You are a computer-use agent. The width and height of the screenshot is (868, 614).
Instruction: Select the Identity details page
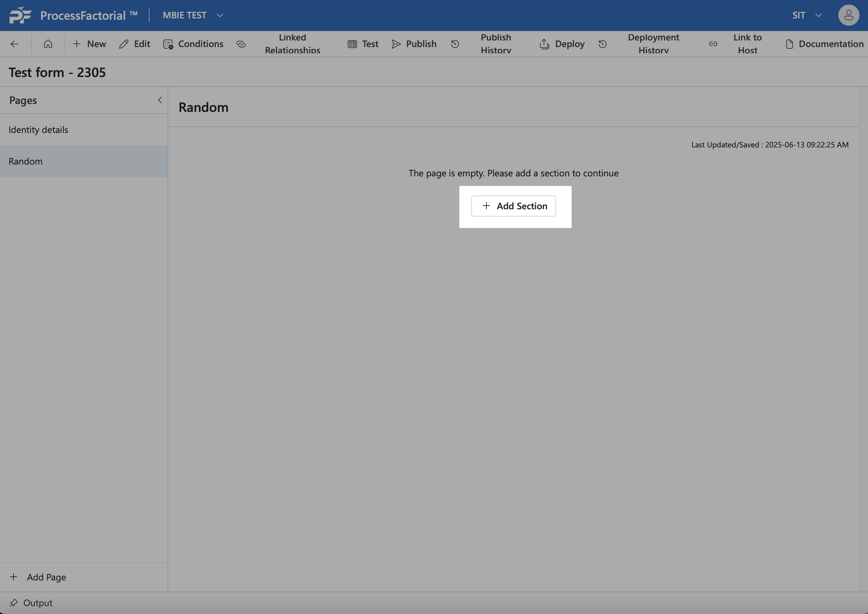point(38,130)
